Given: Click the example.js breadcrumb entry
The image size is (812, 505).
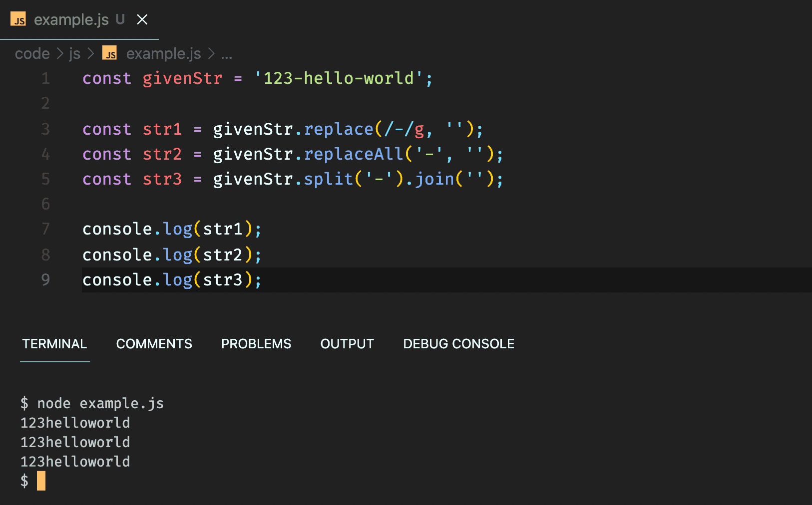Looking at the screenshot, I should click(x=163, y=53).
